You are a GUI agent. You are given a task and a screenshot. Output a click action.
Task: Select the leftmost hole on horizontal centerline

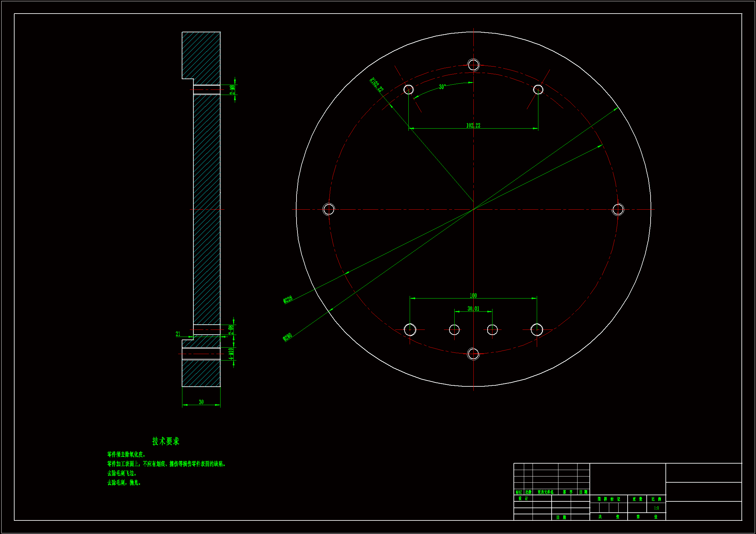tap(329, 209)
